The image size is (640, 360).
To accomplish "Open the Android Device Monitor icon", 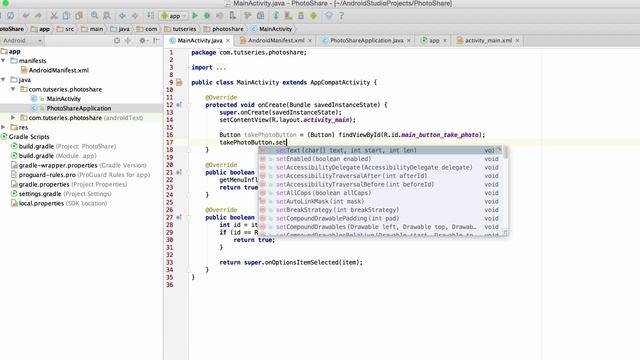I will [x=313, y=16].
